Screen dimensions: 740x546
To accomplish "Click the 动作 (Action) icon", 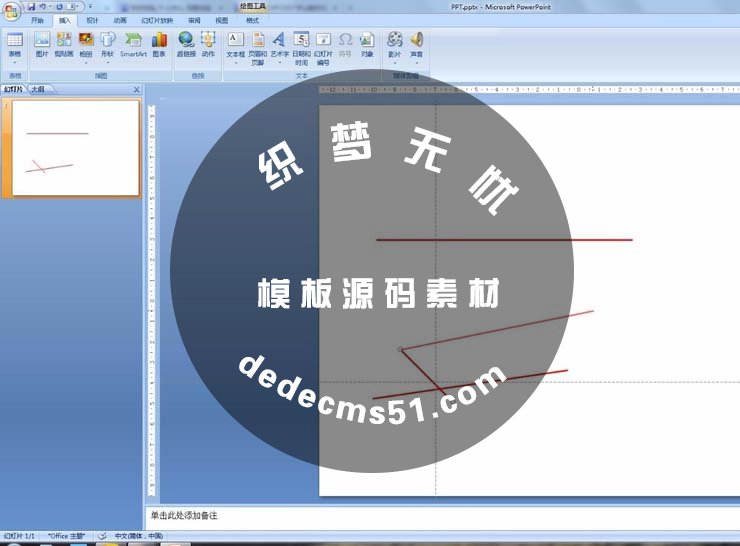I will click(208, 44).
